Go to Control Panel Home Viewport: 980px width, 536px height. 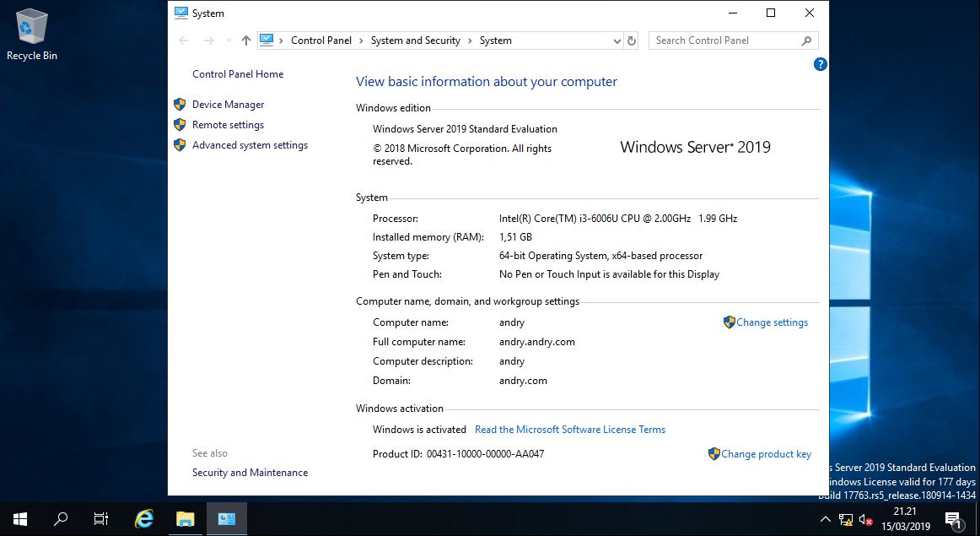[238, 73]
